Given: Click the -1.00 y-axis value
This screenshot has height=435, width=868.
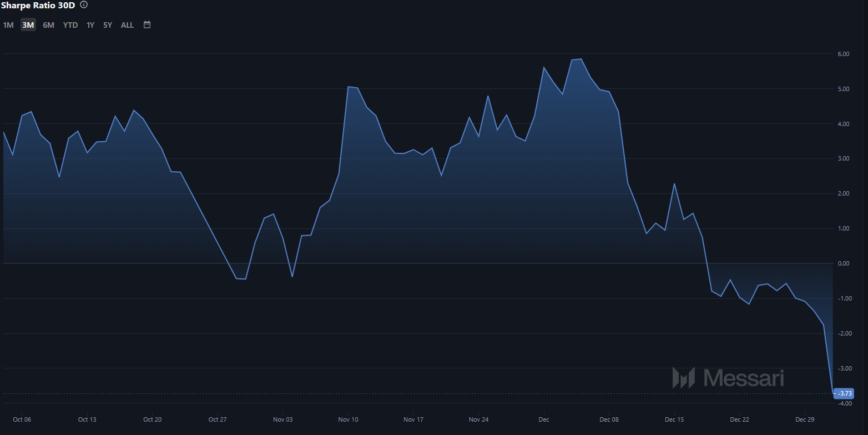Looking at the screenshot, I should tap(844, 298).
